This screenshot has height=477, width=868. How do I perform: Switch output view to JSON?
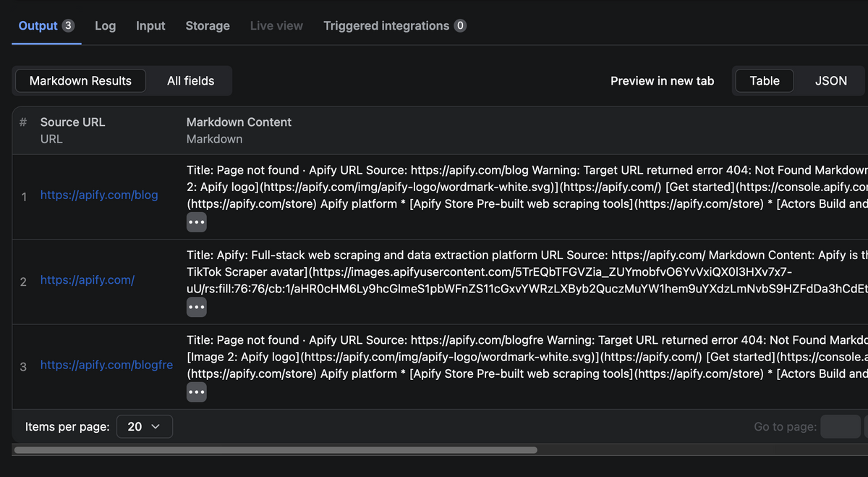pos(830,80)
